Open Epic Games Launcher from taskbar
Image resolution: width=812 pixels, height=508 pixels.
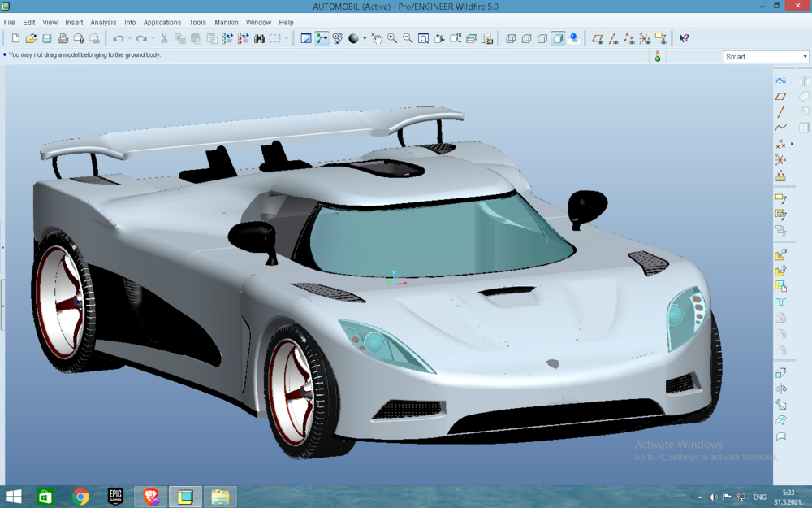point(115,497)
